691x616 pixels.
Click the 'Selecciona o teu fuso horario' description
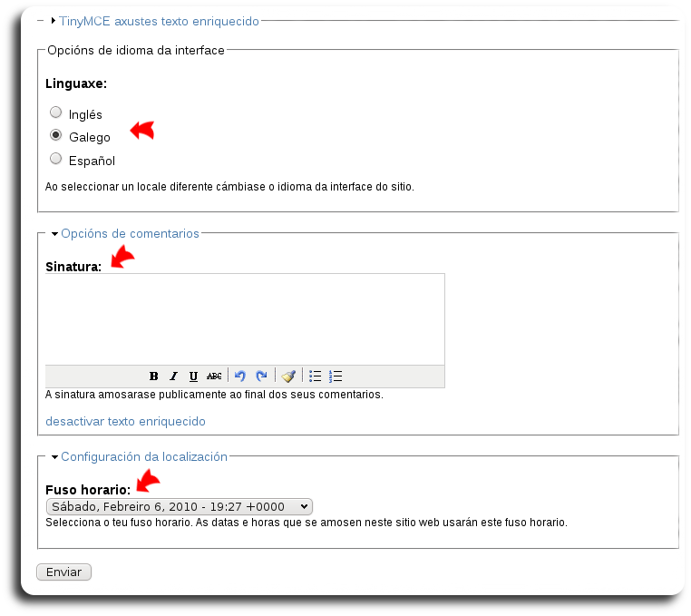click(x=307, y=523)
